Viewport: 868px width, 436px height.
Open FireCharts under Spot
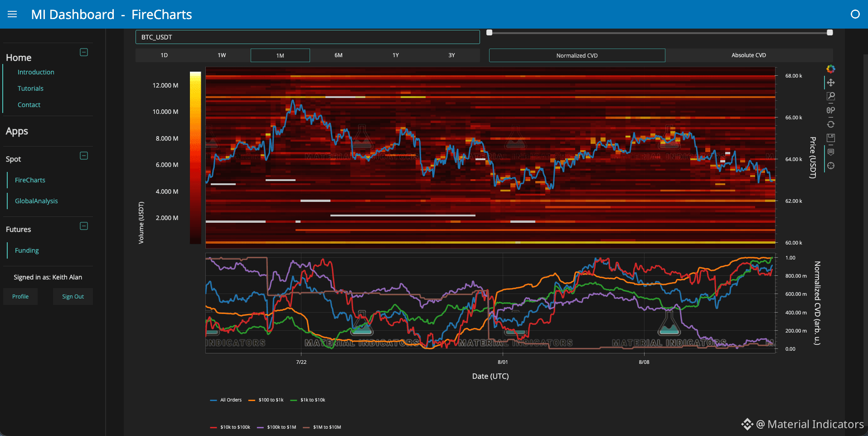tap(30, 180)
